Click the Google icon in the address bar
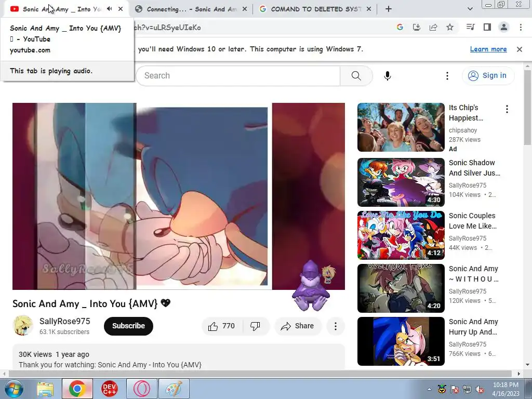 (x=400, y=28)
